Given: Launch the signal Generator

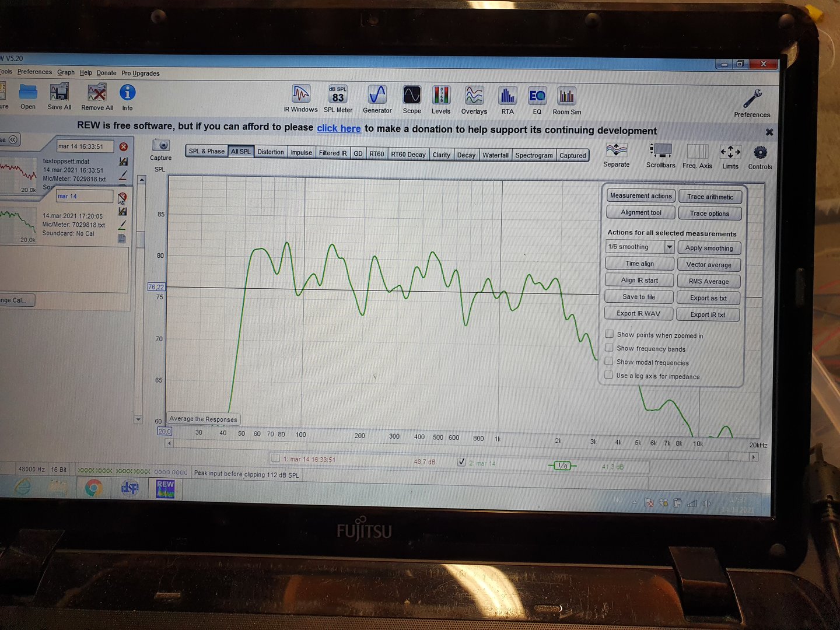Looking at the screenshot, I should [377, 96].
